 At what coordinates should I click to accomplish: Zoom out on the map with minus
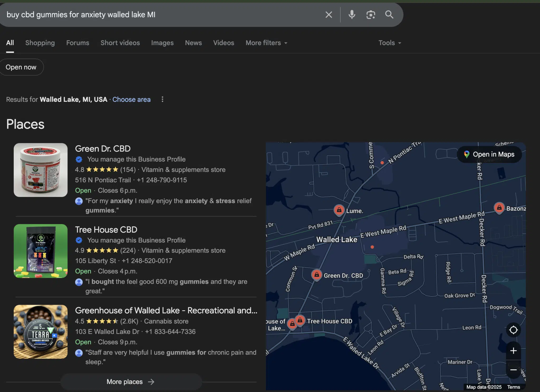513,370
